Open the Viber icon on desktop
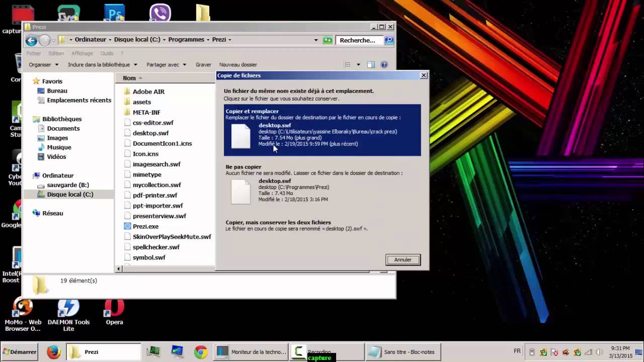 click(x=160, y=12)
